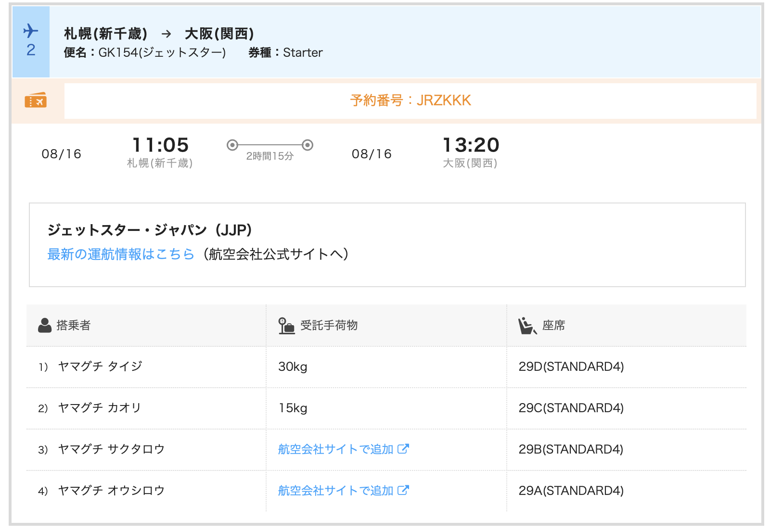
Task: Click the ジェットスター・ジャパン (JJP) airline heading
Action: (150, 230)
